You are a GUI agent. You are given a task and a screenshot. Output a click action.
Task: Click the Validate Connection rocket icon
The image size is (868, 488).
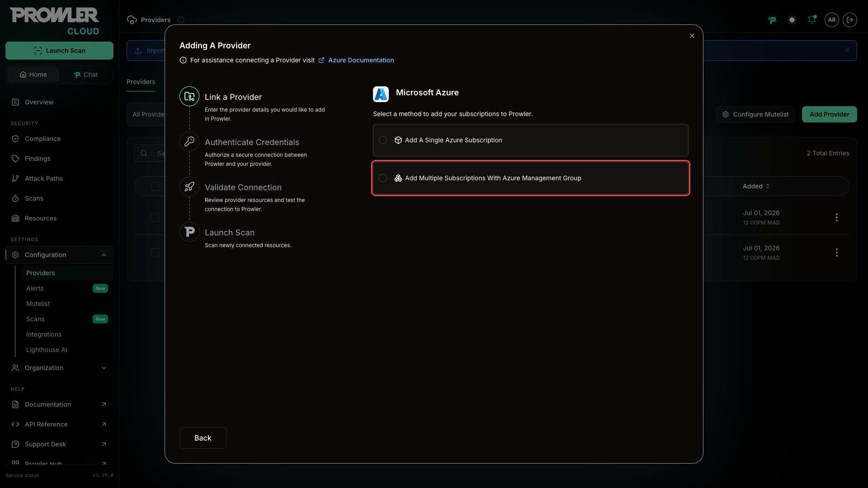pos(189,187)
